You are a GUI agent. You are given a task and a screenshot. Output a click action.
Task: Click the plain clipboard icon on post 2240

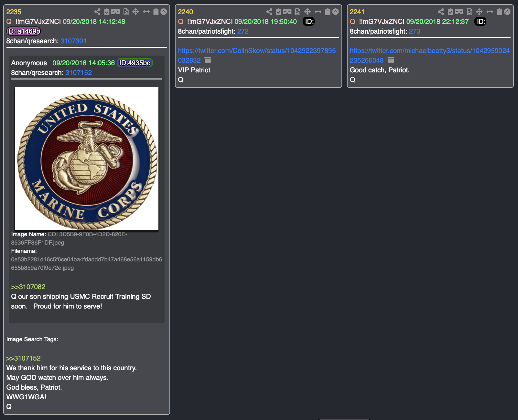[328, 12]
